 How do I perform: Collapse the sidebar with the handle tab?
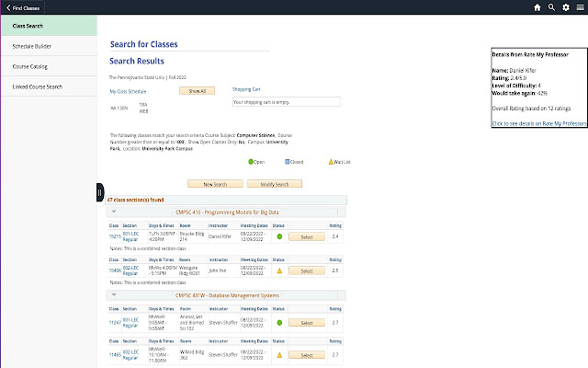(100, 192)
